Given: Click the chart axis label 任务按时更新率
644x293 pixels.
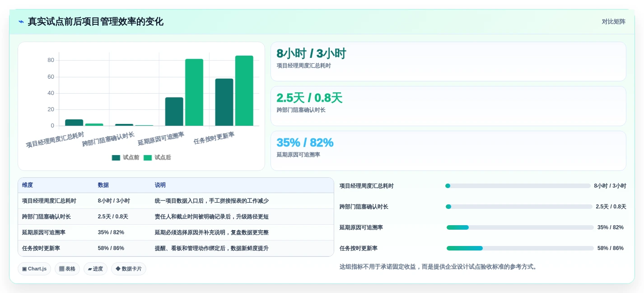Looking at the screenshot, I should (214, 138).
